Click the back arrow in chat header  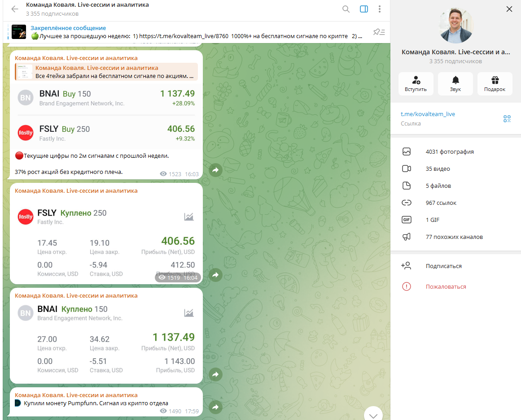(14, 9)
